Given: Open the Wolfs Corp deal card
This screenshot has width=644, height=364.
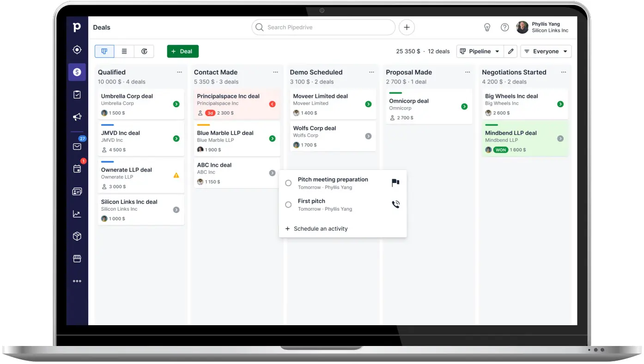Looking at the screenshot, I should coord(333,136).
